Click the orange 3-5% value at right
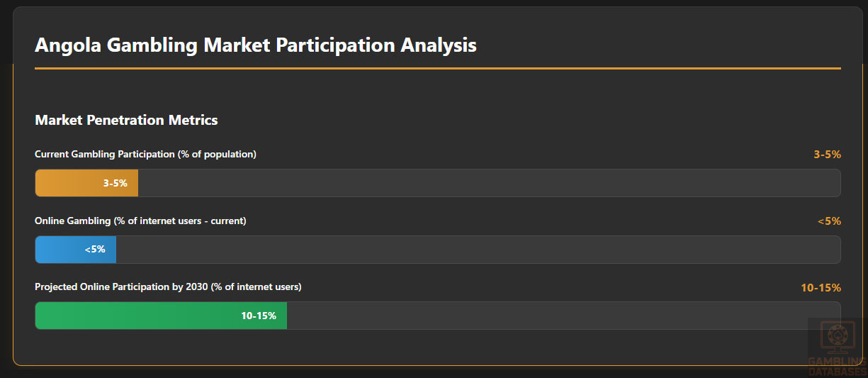This screenshot has height=378, width=868. click(x=827, y=154)
